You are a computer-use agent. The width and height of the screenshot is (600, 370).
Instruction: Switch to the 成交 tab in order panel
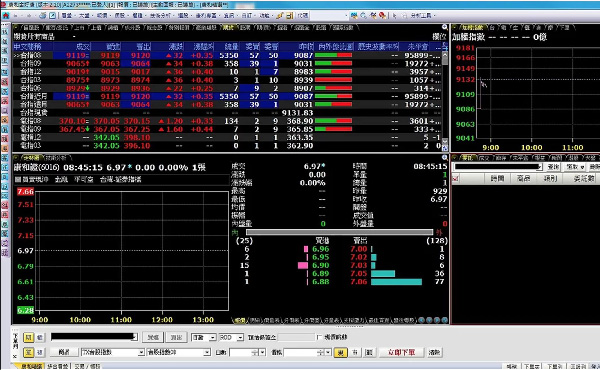pyautogui.click(x=484, y=158)
